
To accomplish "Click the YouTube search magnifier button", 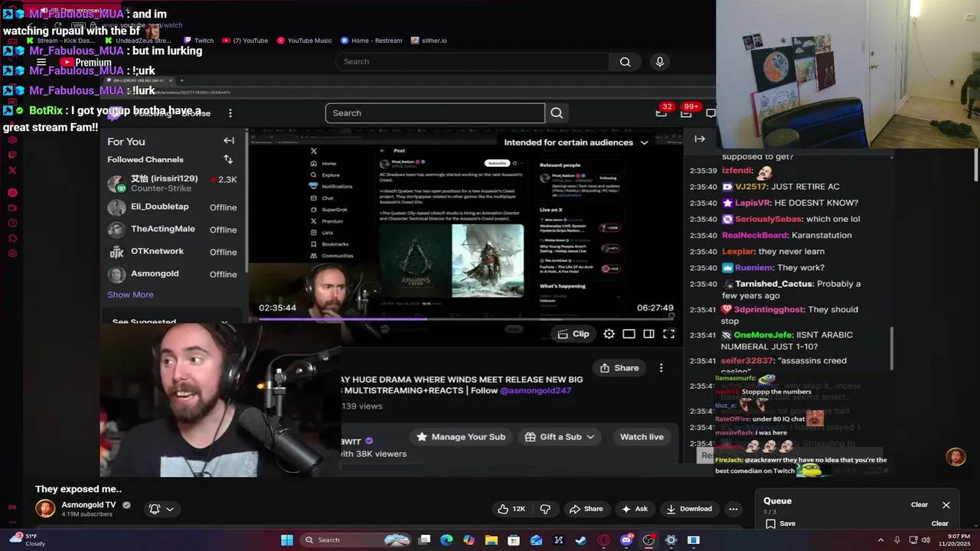I will [x=626, y=62].
